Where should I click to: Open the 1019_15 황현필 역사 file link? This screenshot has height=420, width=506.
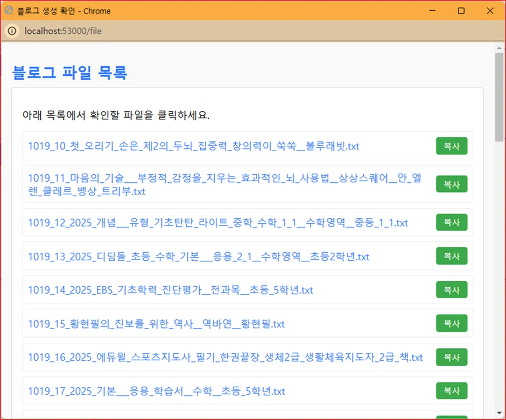pyautogui.click(x=157, y=324)
